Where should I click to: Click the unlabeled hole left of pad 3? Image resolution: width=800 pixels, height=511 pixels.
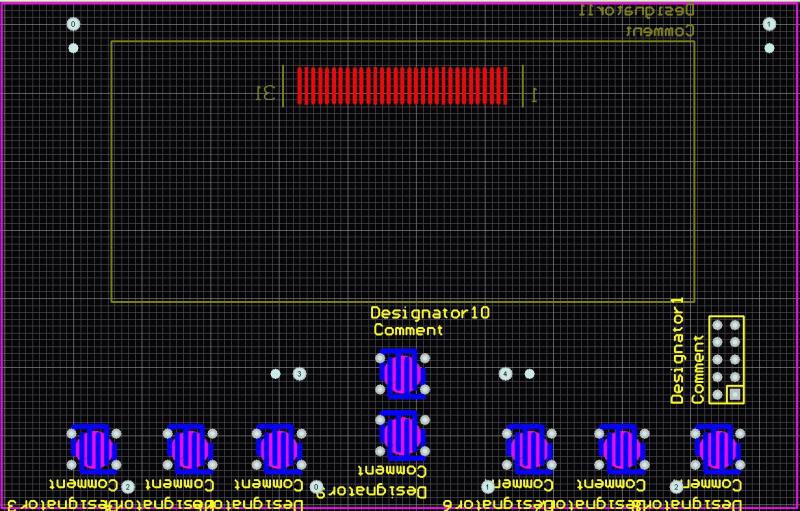276,374
